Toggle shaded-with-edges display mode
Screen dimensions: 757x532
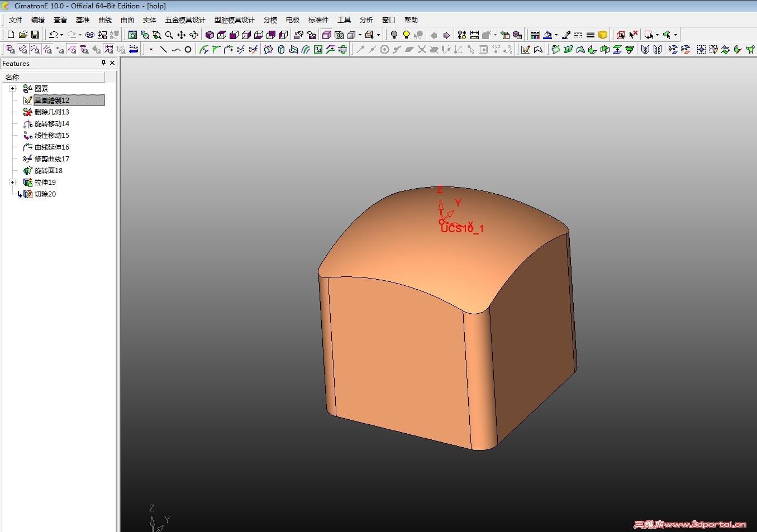pyautogui.click(x=327, y=35)
